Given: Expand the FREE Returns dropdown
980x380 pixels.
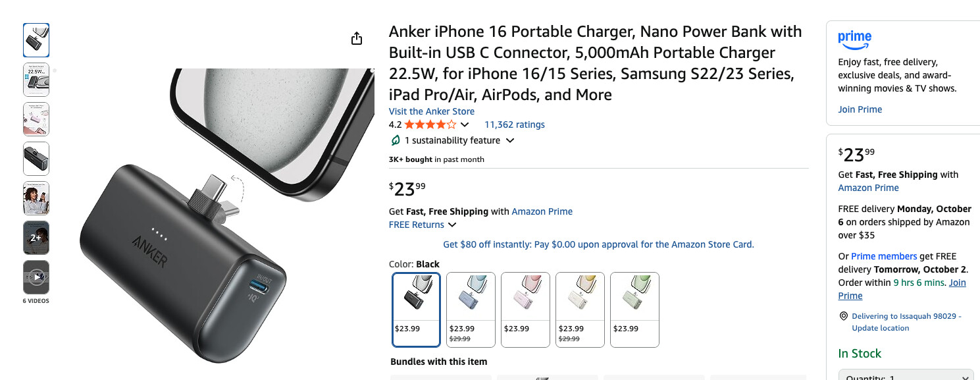Looking at the screenshot, I should (452, 225).
